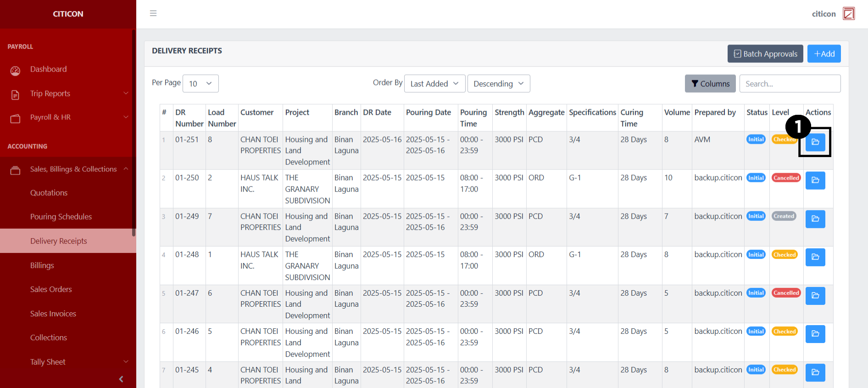Open folder action for DR 01-250

point(815,180)
